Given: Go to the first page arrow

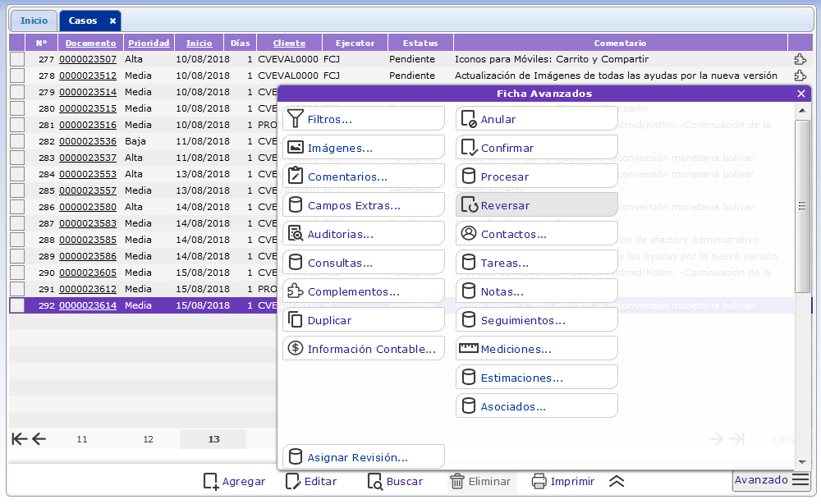Looking at the screenshot, I should coord(20,439).
